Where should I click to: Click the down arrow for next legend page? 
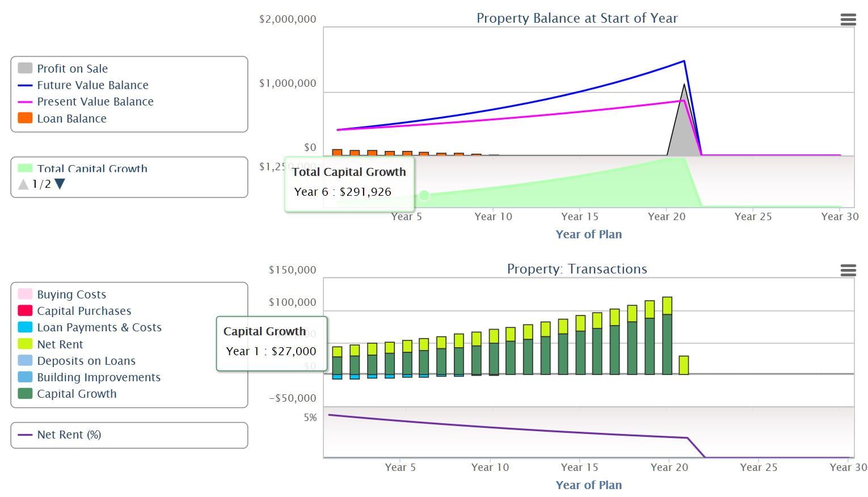point(60,184)
